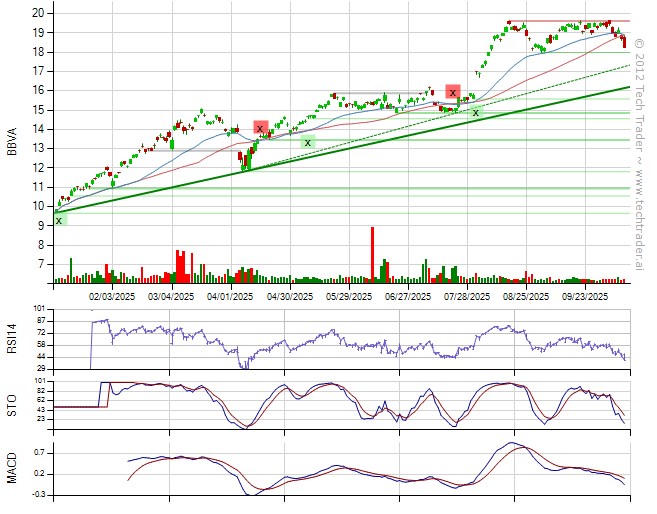Click the 04/01/2025 date label

tap(230, 296)
